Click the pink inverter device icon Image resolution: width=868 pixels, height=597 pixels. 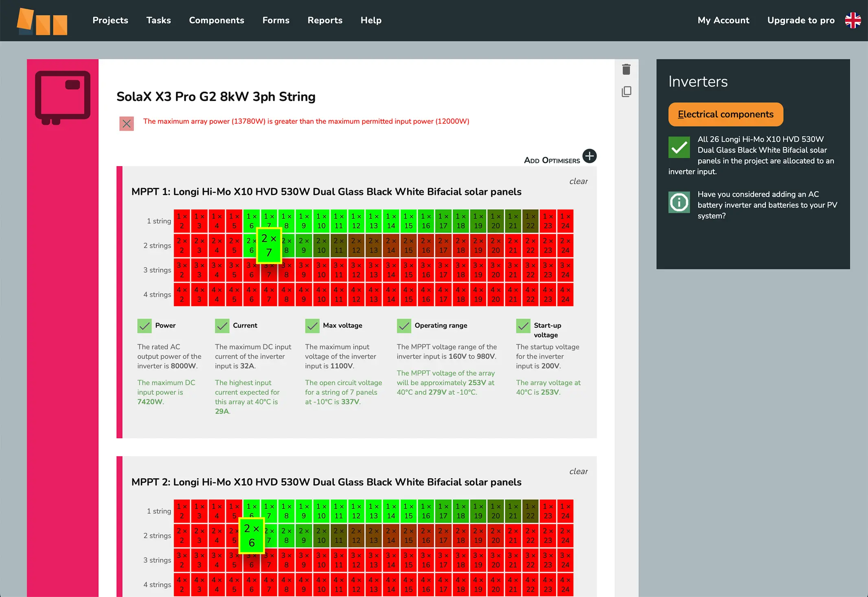click(x=63, y=98)
